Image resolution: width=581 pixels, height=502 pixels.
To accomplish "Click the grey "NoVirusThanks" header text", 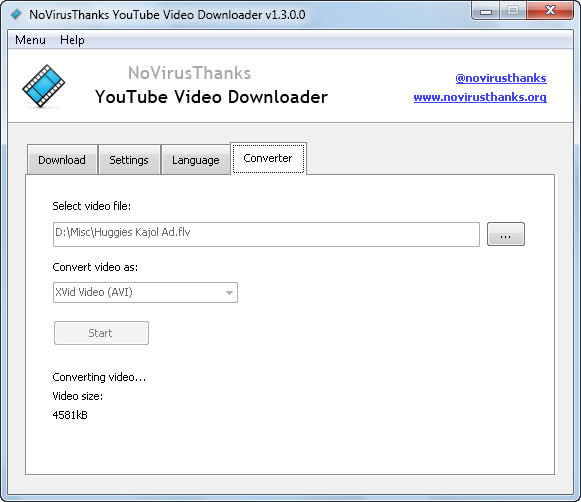I will [189, 73].
